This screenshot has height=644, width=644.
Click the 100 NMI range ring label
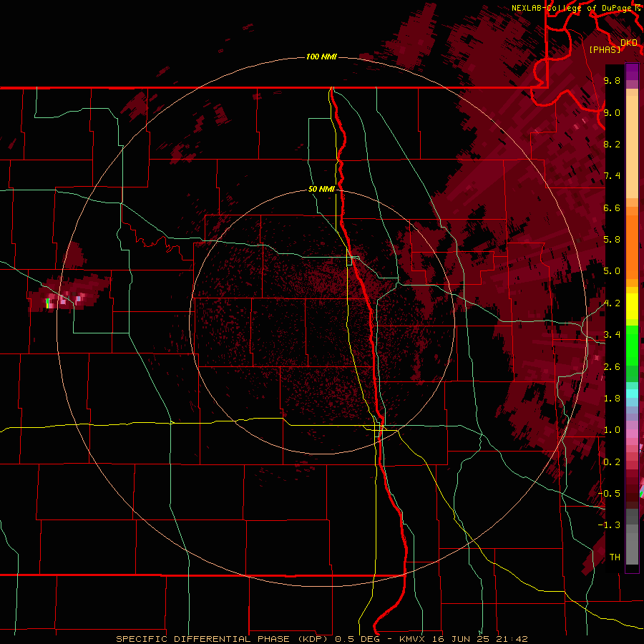[321, 57]
